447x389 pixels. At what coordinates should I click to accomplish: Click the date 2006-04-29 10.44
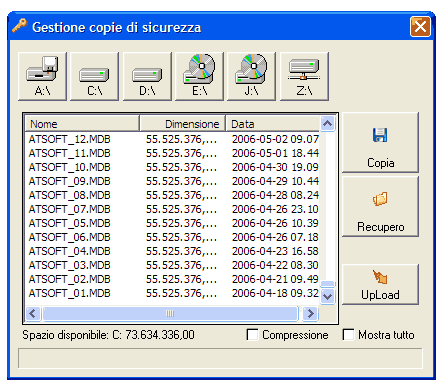[x=275, y=181]
